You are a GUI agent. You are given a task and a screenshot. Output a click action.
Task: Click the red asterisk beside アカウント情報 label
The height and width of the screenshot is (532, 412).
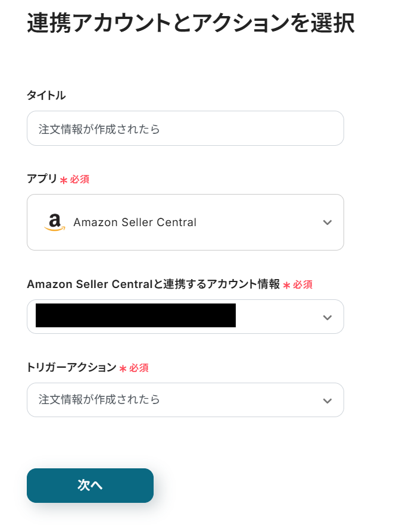[x=286, y=286]
